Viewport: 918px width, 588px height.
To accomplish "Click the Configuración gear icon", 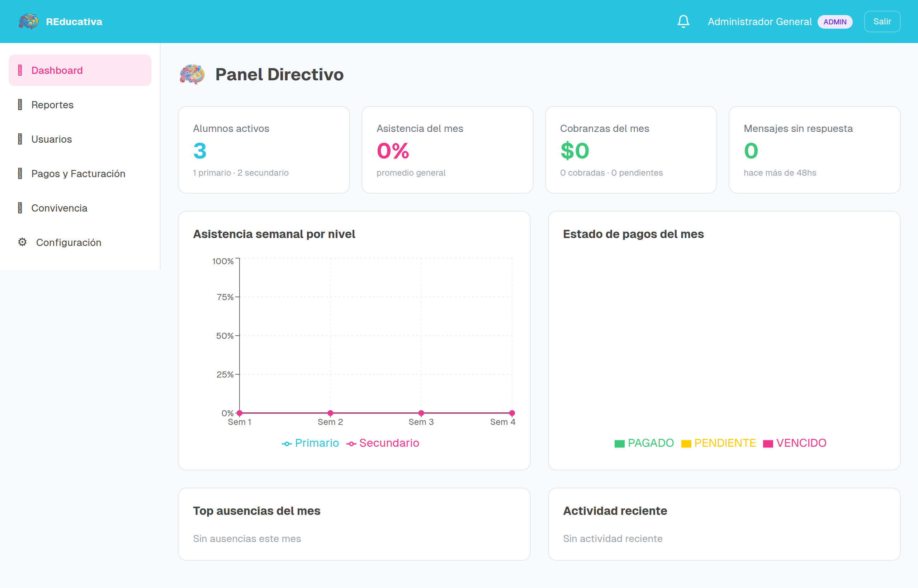I will point(22,242).
